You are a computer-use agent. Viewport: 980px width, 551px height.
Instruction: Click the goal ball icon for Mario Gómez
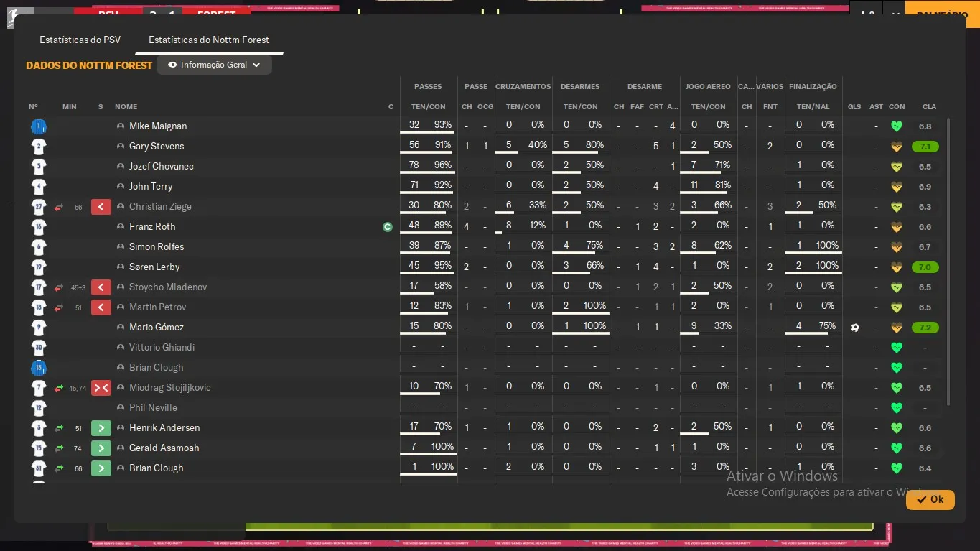pos(854,328)
